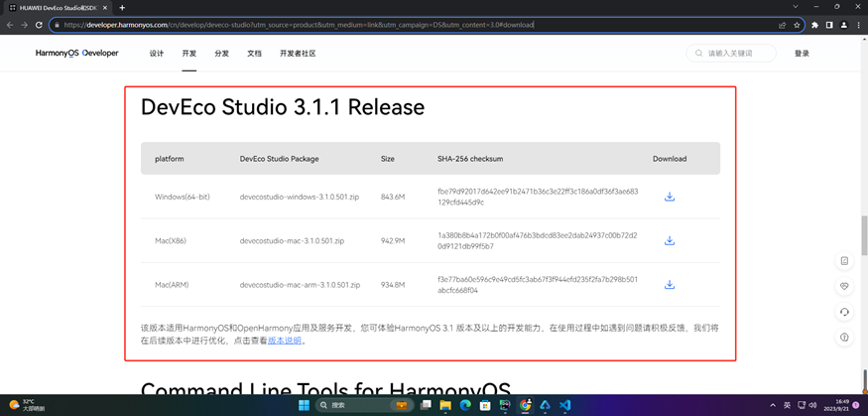Click the 934.8M size value

(393, 285)
